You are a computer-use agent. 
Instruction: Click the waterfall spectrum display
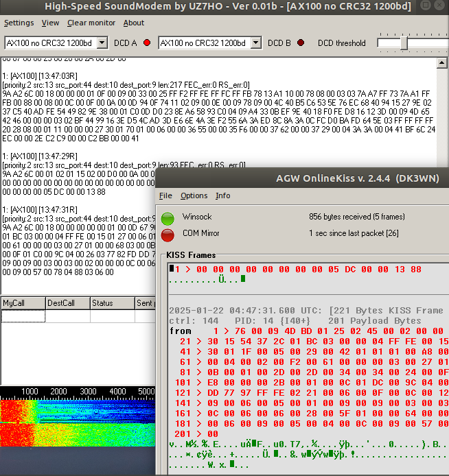click(x=76, y=422)
